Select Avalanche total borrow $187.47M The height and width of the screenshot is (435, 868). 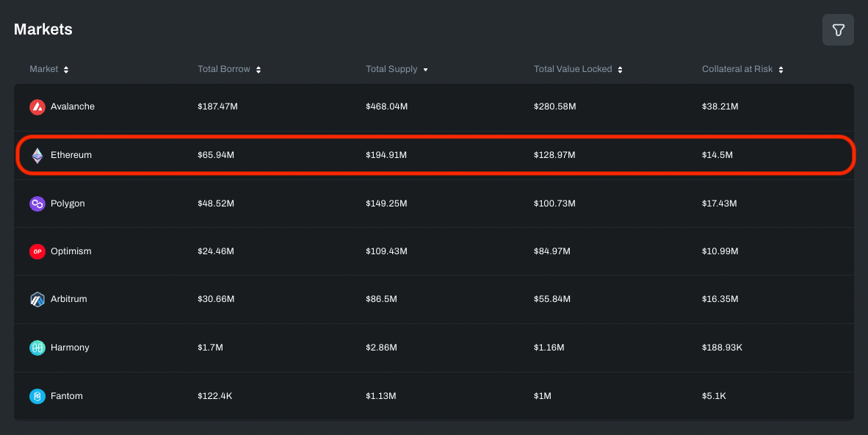pyautogui.click(x=217, y=107)
